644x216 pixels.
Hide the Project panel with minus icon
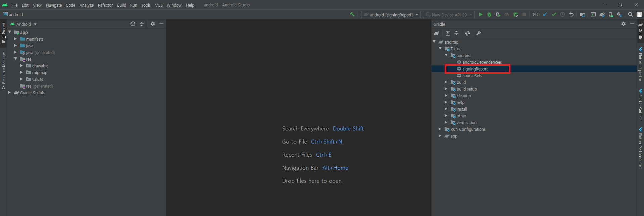point(161,24)
